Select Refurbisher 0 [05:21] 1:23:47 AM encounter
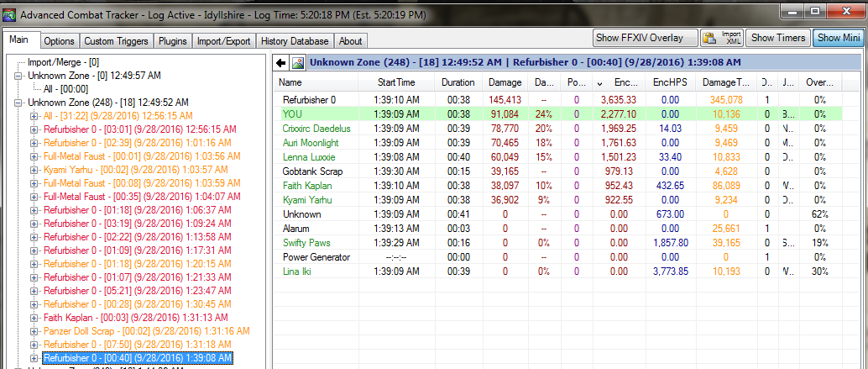 pos(138,291)
